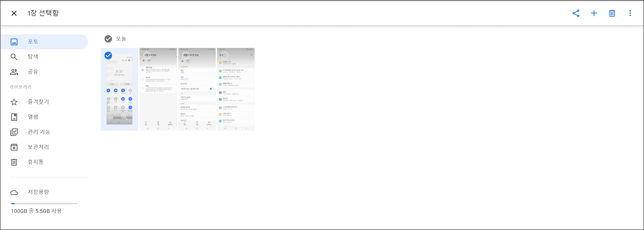Add selected photo to album with plus icon

click(594, 13)
